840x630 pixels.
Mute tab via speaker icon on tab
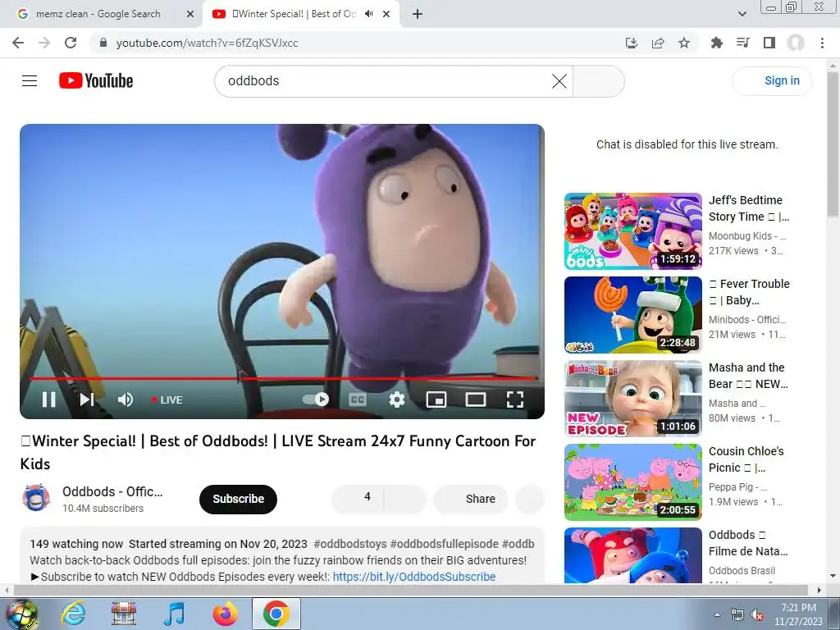368,14
